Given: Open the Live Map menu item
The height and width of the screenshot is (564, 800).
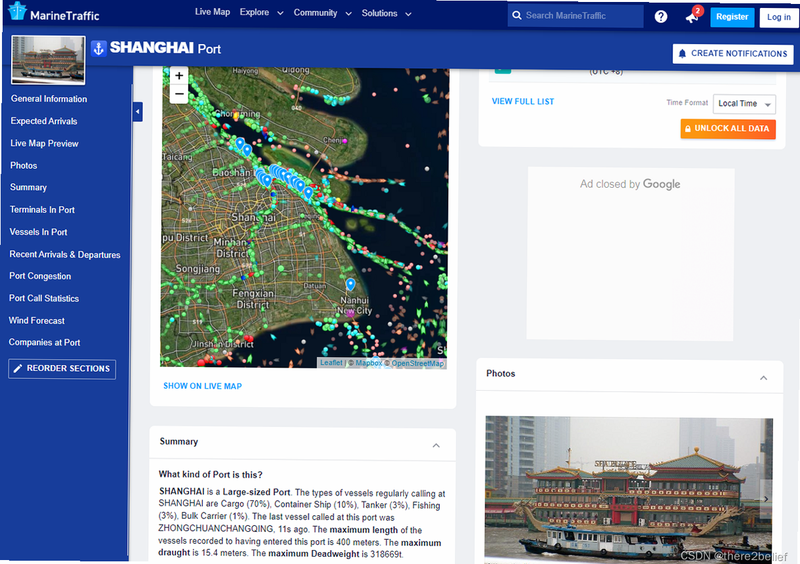Looking at the screenshot, I should click(212, 12).
